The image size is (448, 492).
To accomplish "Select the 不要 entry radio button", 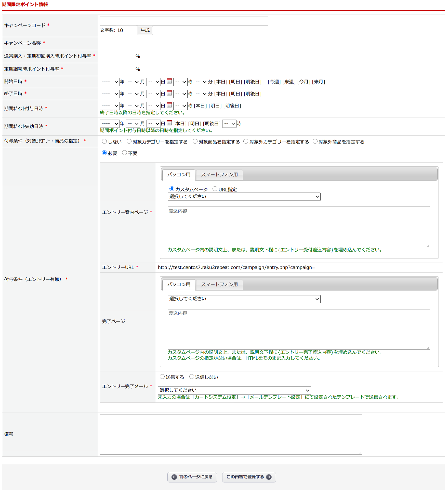I will pyautogui.click(x=124, y=153).
